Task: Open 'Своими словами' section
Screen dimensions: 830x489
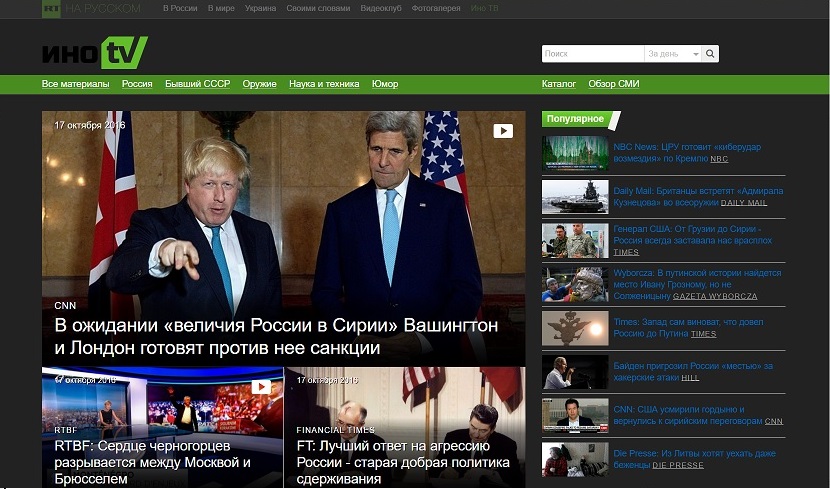Action: (318, 8)
